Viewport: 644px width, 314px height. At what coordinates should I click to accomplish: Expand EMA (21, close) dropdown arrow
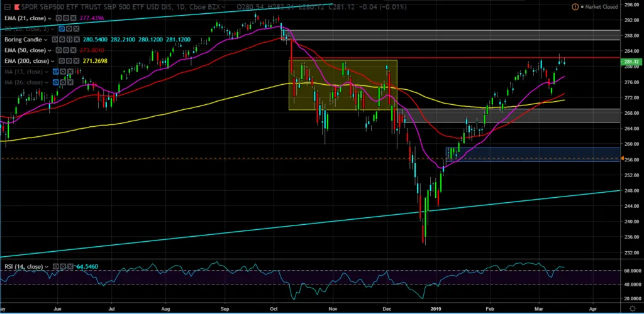coord(50,18)
